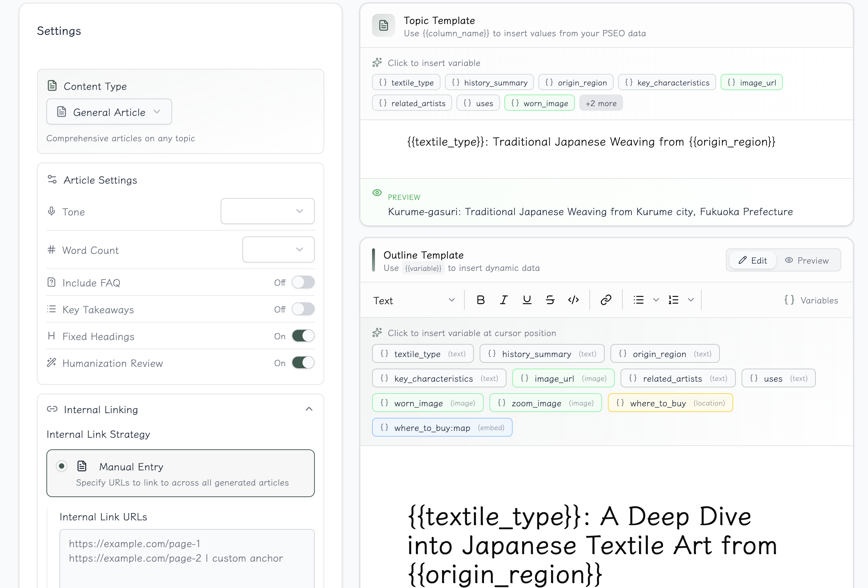This screenshot has width=868, height=588.
Task: Click the '+2 more' variables button
Action: [x=601, y=104]
